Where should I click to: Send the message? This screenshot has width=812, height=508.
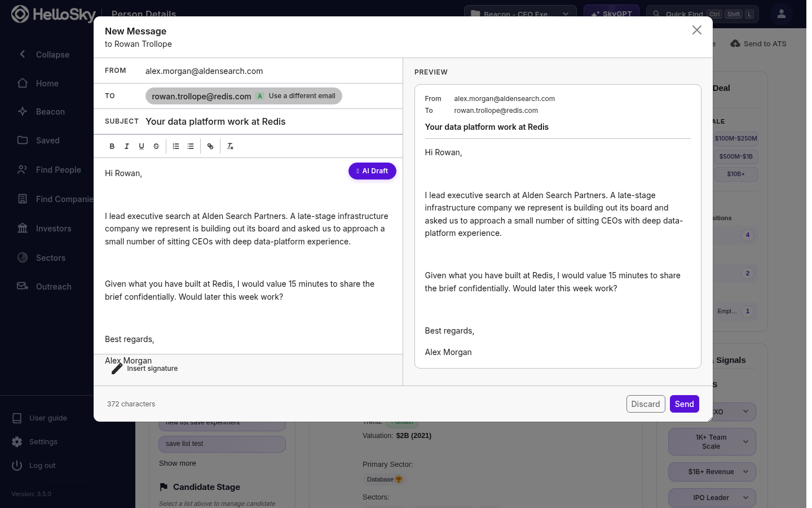[x=684, y=404]
